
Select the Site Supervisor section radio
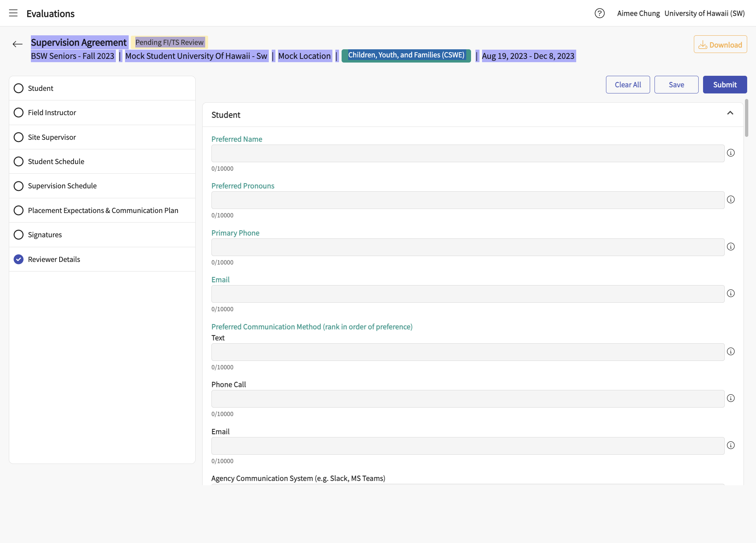point(18,137)
